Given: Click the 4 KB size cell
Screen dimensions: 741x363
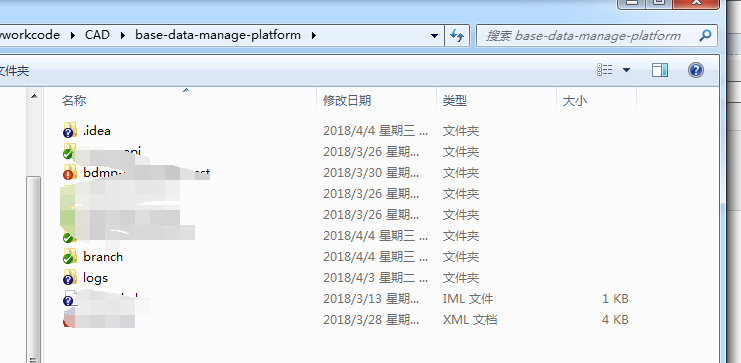Looking at the screenshot, I should click(615, 320).
